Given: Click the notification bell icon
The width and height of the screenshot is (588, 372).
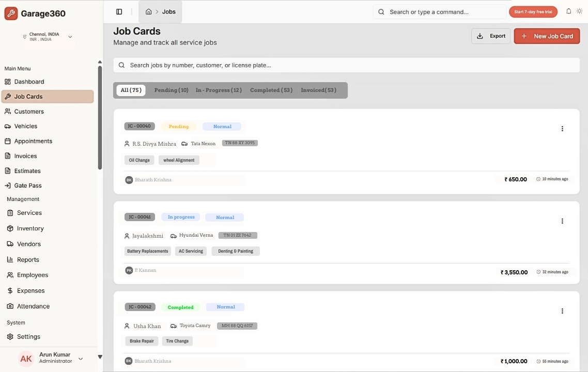Looking at the screenshot, I should click(x=568, y=11).
